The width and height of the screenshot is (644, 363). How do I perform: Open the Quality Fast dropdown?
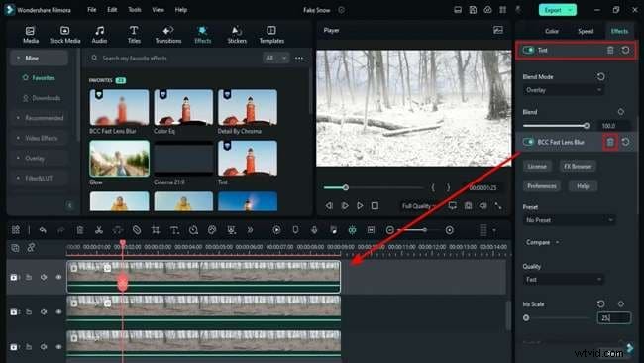(x=563, y=280)
